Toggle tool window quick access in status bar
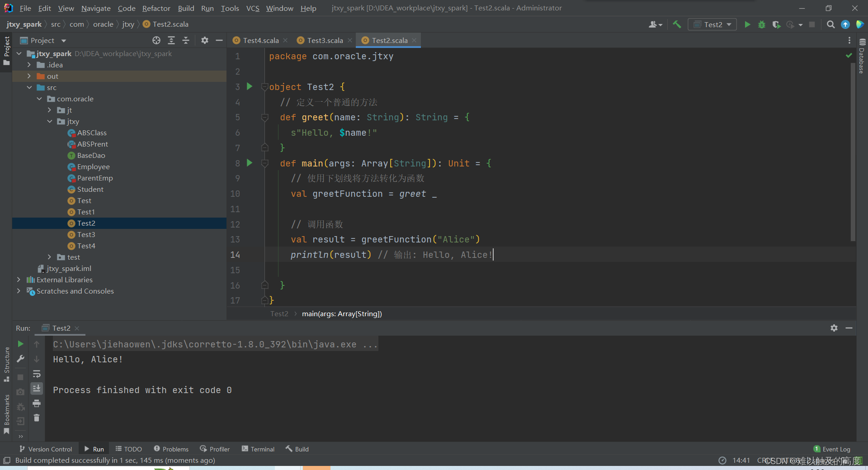Viewport: 868px width, 470px height. (7, 460)
